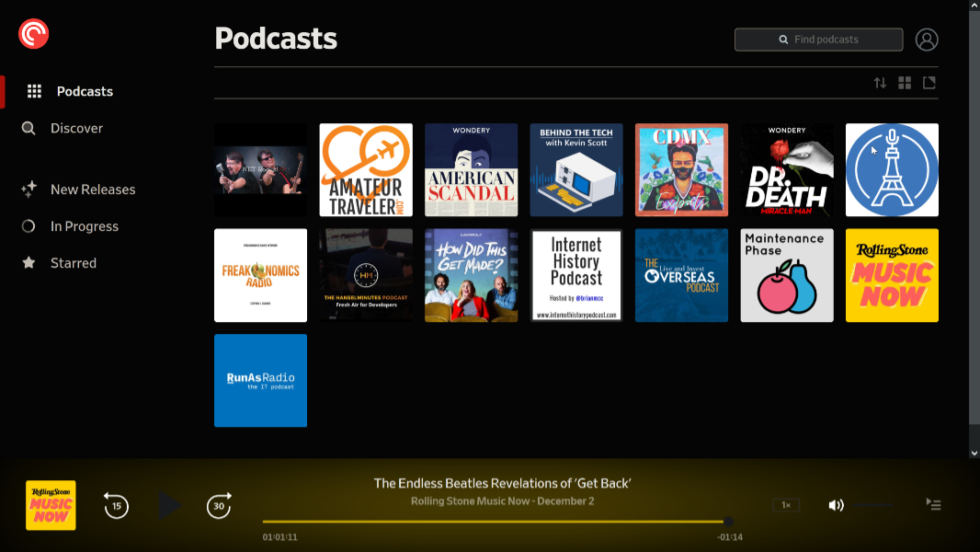Go to New Releases section
The height and width of the screenshot is (552, 980).
92,190
